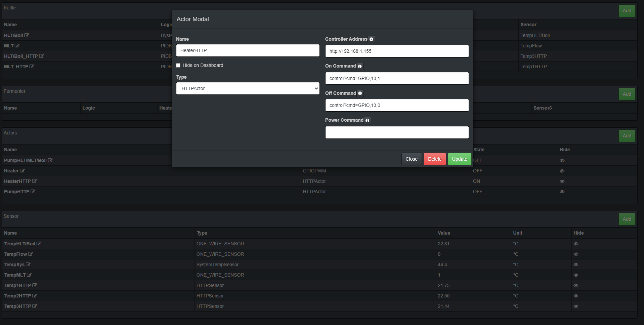The image size is (644, 325).
Task: Close the Actor Modal dialog
Action: coord(412,159)
